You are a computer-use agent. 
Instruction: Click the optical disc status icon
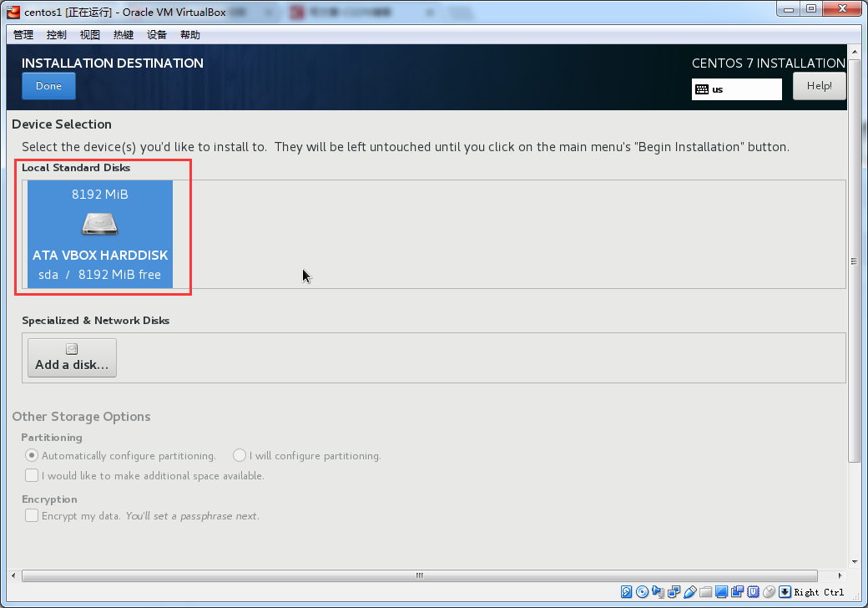[642, 592]
